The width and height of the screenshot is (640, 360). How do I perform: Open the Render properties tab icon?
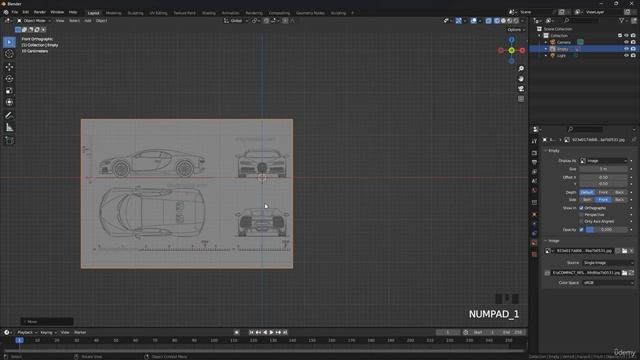coord(534,153)
